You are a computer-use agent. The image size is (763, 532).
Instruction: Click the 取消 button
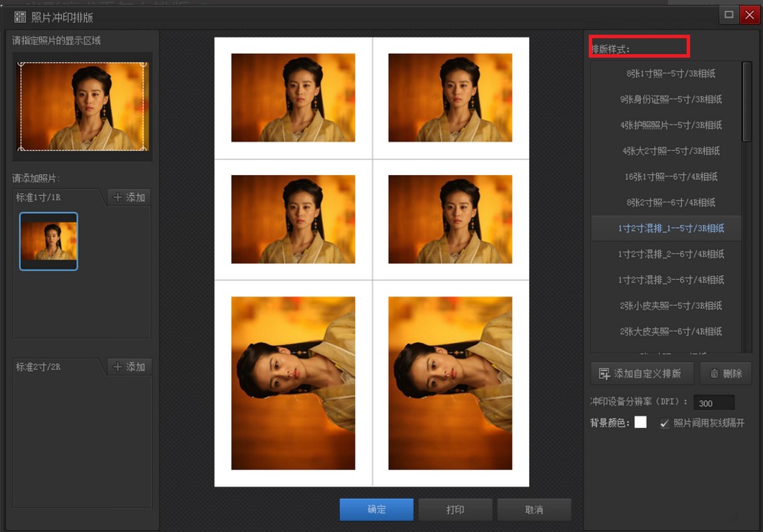click(x=534, y=510)
